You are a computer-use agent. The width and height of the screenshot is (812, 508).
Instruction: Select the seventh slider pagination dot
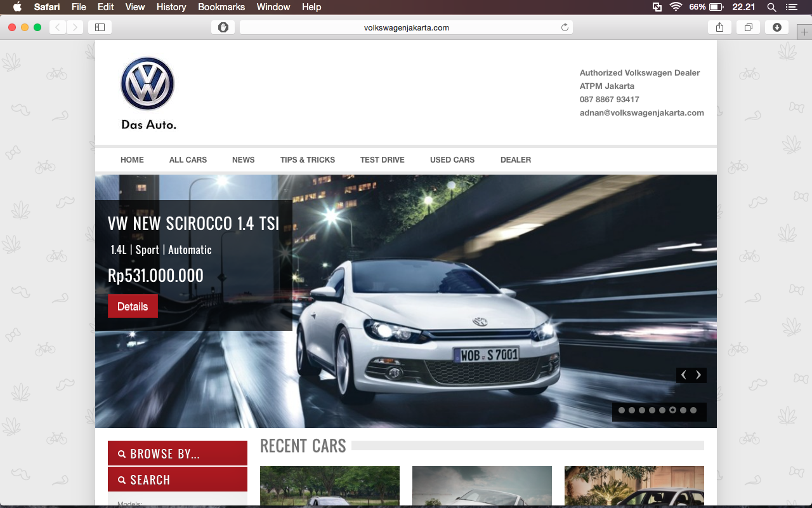[683, 410]
